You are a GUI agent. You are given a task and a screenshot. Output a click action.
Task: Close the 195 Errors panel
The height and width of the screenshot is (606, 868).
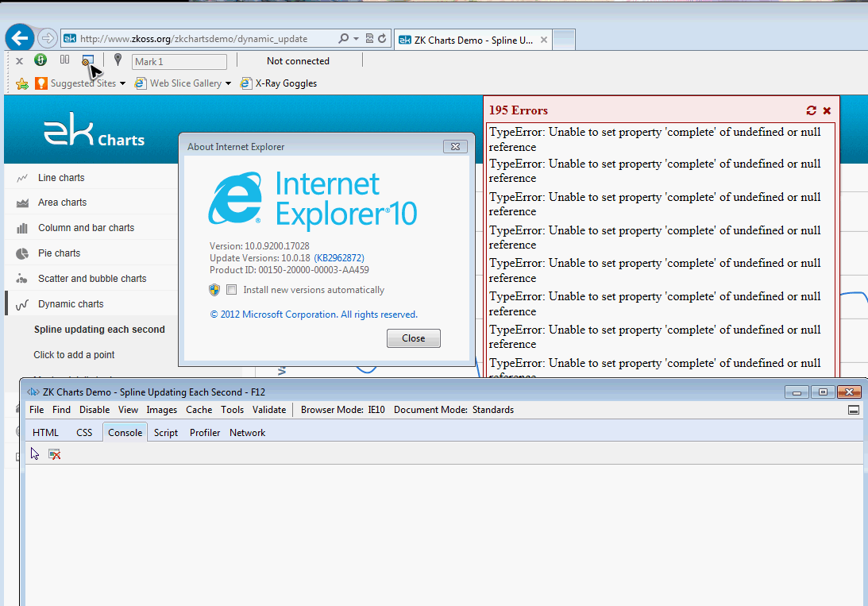827,110
